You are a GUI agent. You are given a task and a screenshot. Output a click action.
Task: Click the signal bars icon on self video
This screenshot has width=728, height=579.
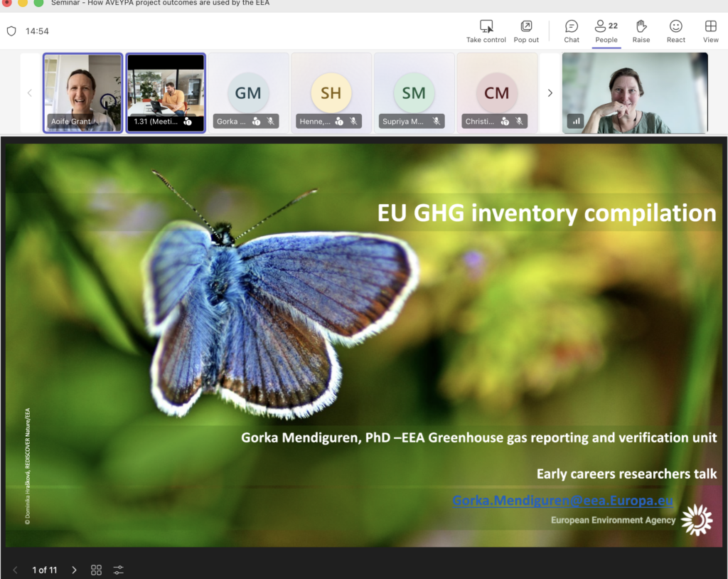coord(576,122)
